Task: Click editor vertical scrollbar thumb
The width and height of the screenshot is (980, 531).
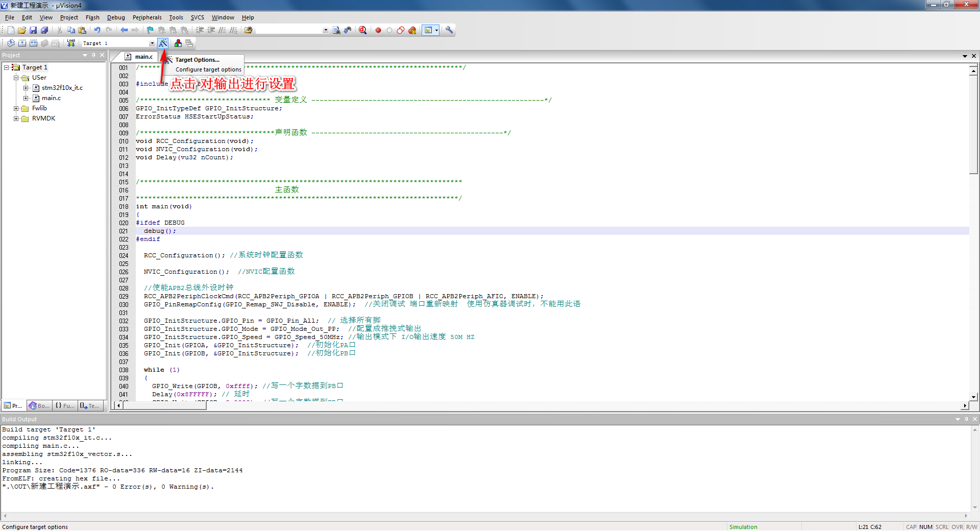Action: 973,125
